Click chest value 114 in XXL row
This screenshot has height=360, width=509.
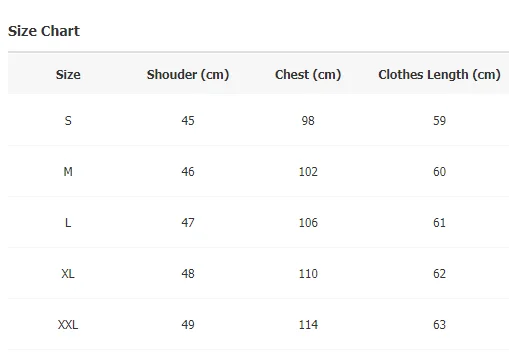point(308,325)
